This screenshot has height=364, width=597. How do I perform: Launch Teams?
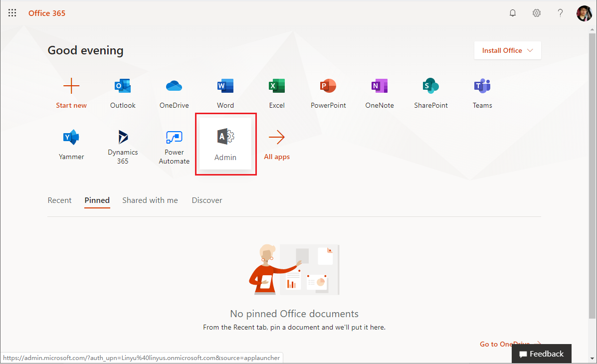pyautogui.click(x=482, y=94)
